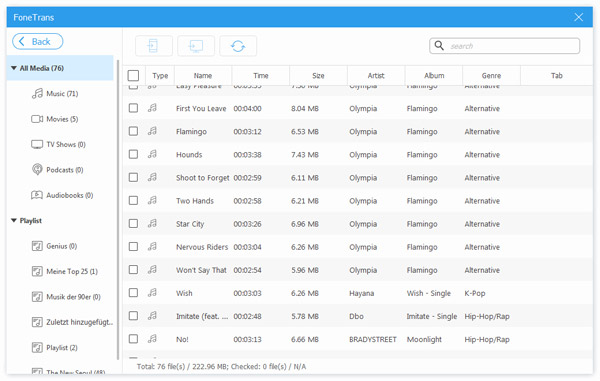The width and height of the screenshot is (600, 381).
Task: Tick the checkbox for the song Wish
Action: [133, 293]
